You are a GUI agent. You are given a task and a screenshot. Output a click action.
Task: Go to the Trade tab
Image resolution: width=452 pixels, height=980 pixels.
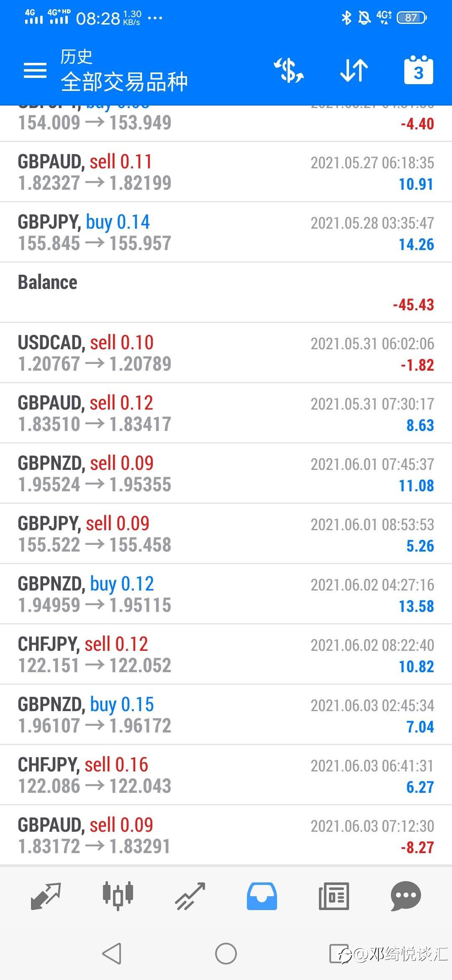pos(190,896)
